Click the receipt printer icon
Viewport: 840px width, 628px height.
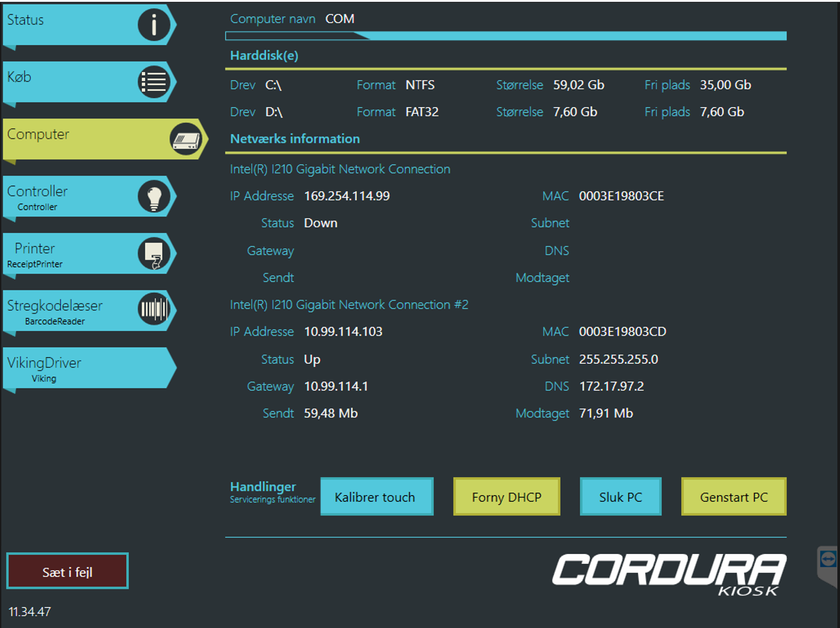pyautogui.click(x=154, y=254)
